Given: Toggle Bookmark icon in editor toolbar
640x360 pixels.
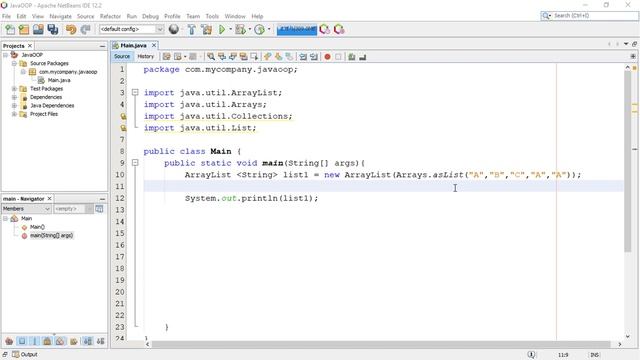Looking at the screenshot, I should click(289, 57).
